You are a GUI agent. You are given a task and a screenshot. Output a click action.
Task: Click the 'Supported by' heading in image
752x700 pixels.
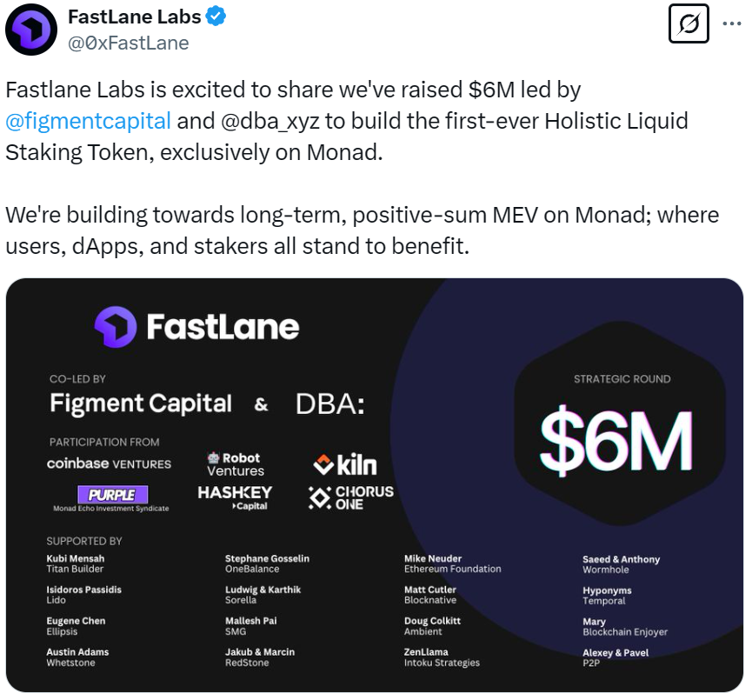pyautogui.click(x=84, y=541)
